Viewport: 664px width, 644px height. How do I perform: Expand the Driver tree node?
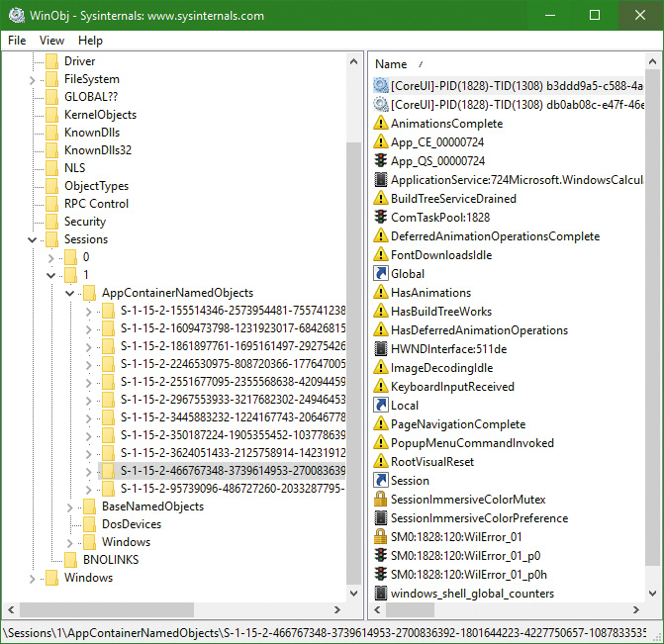coord(33,61)
